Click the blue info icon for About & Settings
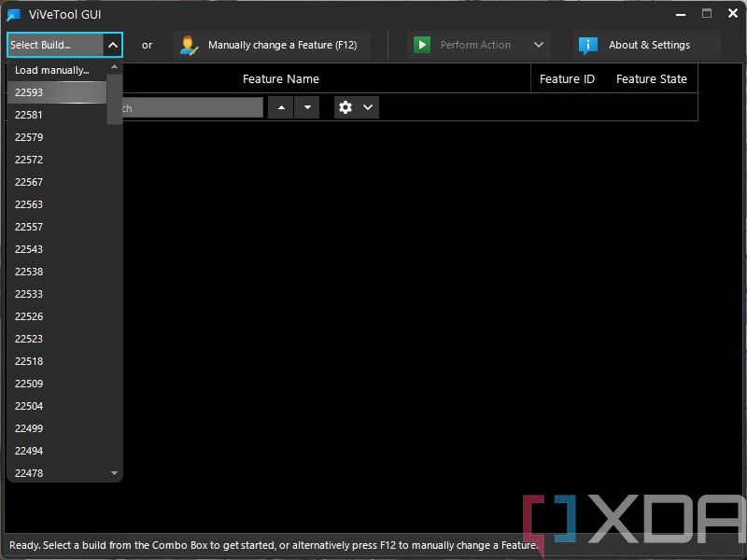747x560 pixels. point(588,45)
